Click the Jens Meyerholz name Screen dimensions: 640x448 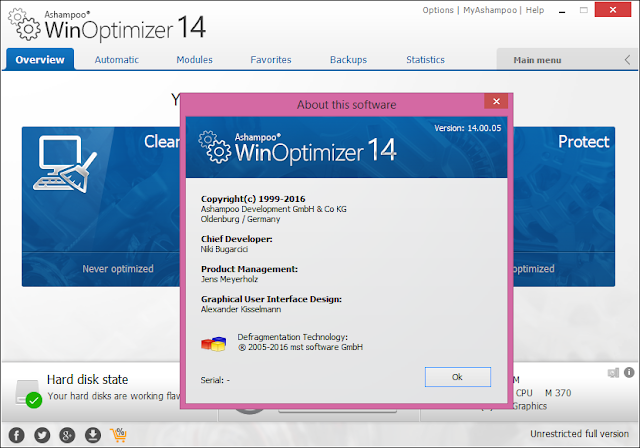(229, 279)
